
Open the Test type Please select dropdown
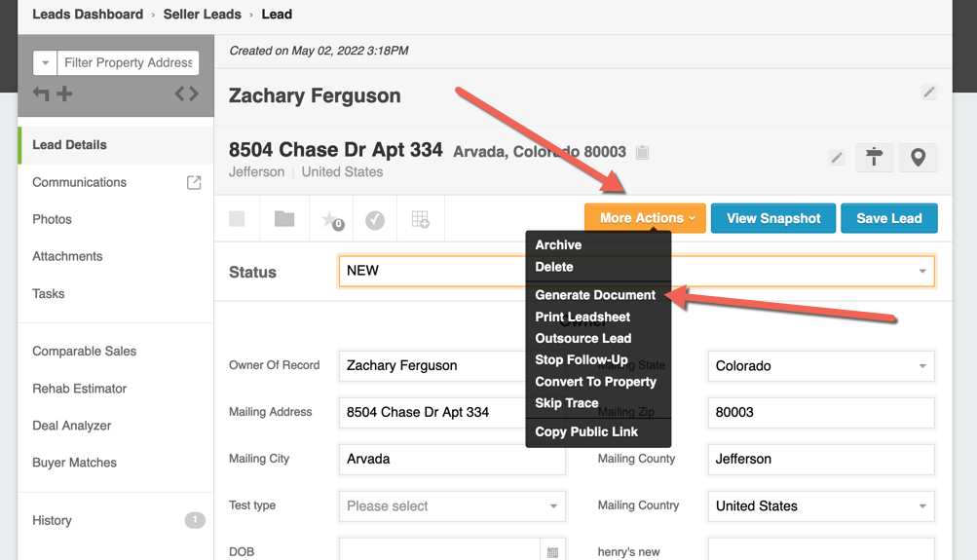452,505
